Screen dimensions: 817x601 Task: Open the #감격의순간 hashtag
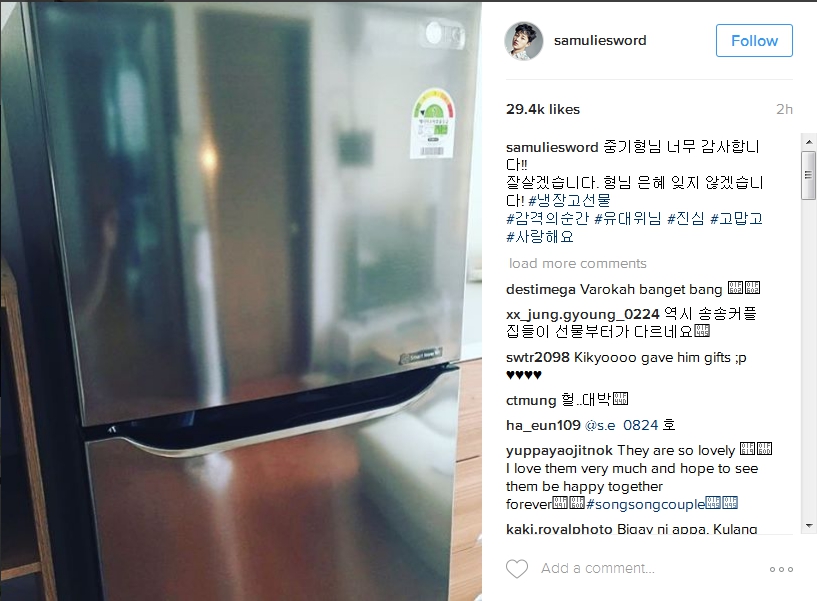(x=547, y=218)
